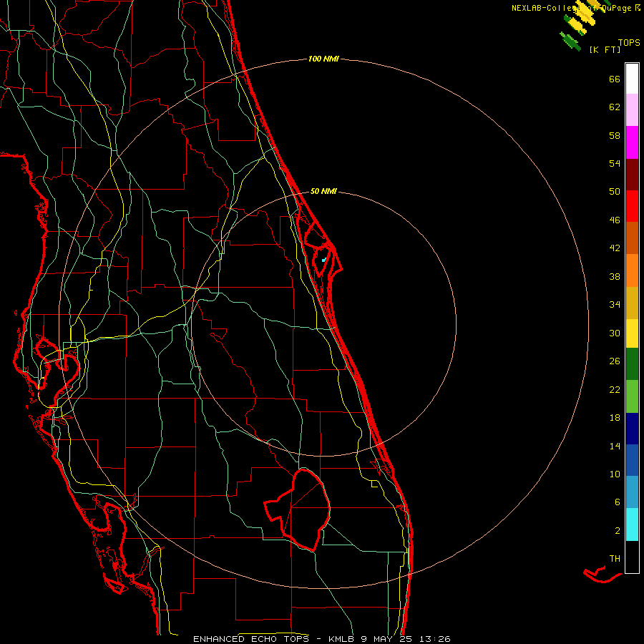Screen dimensions: 644x644
Task: Click the gold 34 kft legend swatch
Action: [632, 303]
